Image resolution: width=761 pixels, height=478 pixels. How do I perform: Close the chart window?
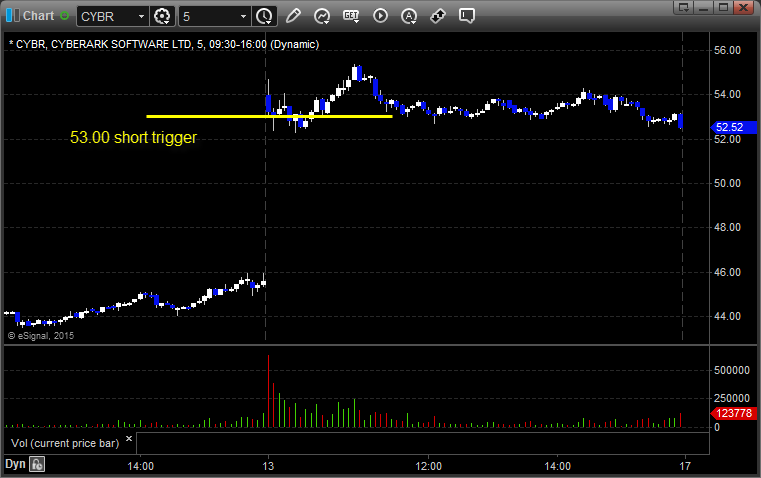pos(744,7)
